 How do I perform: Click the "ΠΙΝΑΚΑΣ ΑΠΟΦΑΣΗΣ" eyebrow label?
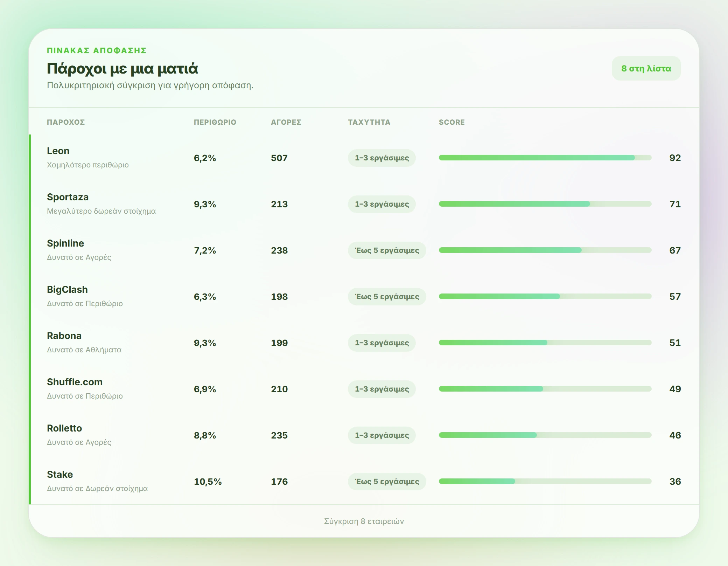click(97, 50)
